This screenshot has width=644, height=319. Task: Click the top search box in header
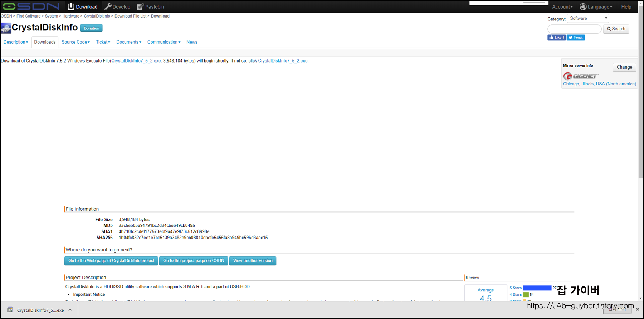point(509,3)
